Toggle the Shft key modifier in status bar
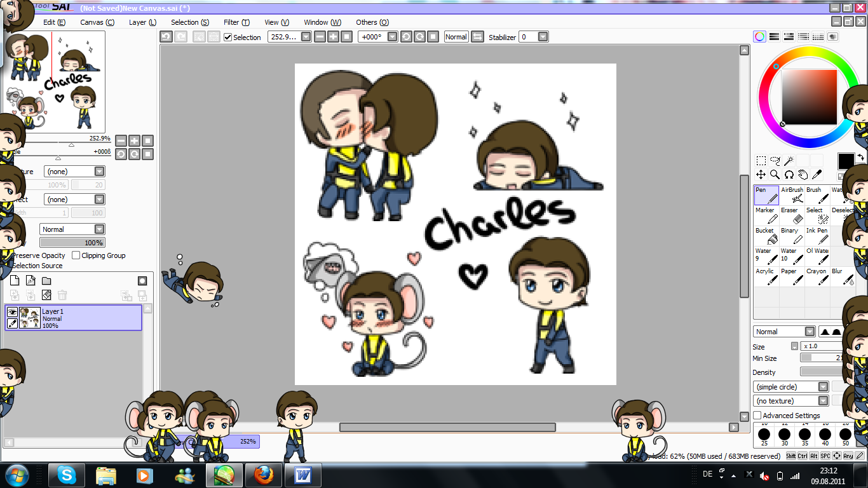The image size is (868, 488). (x=791, y=456)
